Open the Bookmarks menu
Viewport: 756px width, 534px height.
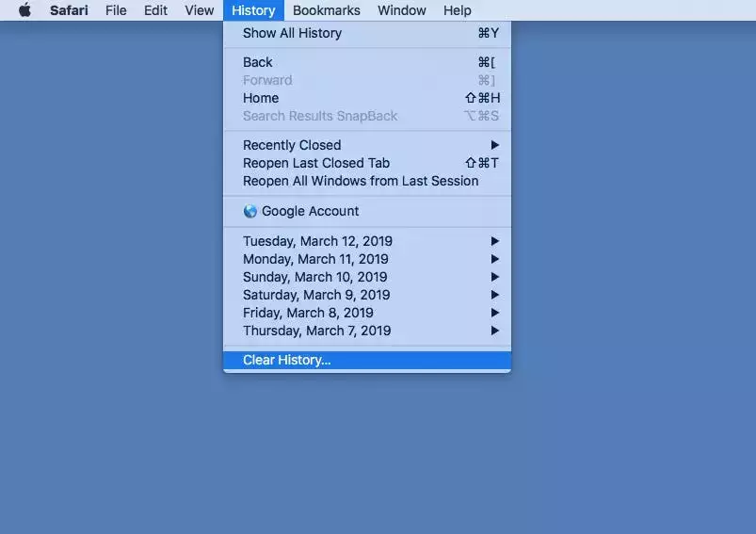(327, 10)
